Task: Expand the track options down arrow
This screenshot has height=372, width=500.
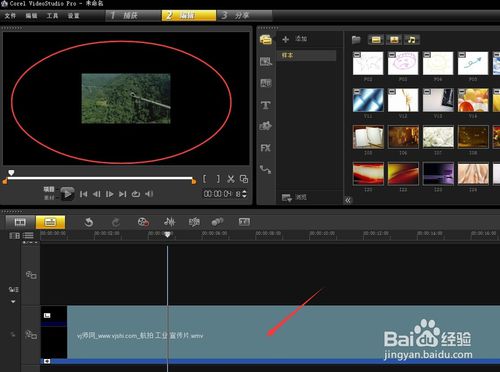Action: point(13,302)
